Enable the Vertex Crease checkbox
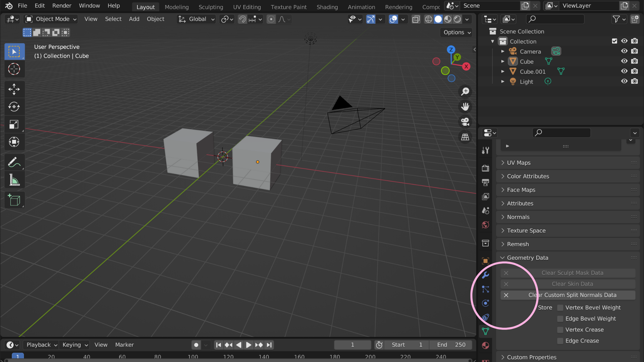Viewport: 644px width, 362px height. pyautogui.click(x=560, y=330)
